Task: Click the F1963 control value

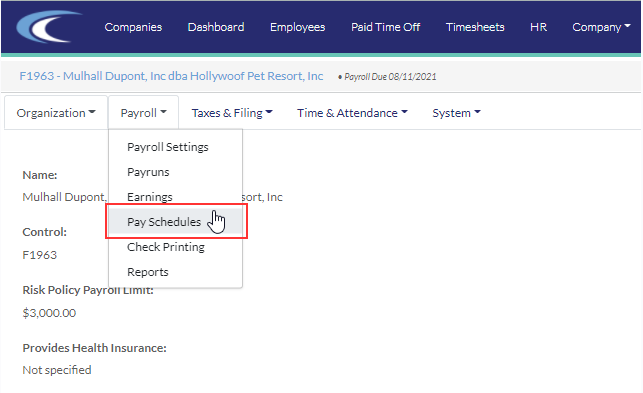Action: [x=39, y=255]
